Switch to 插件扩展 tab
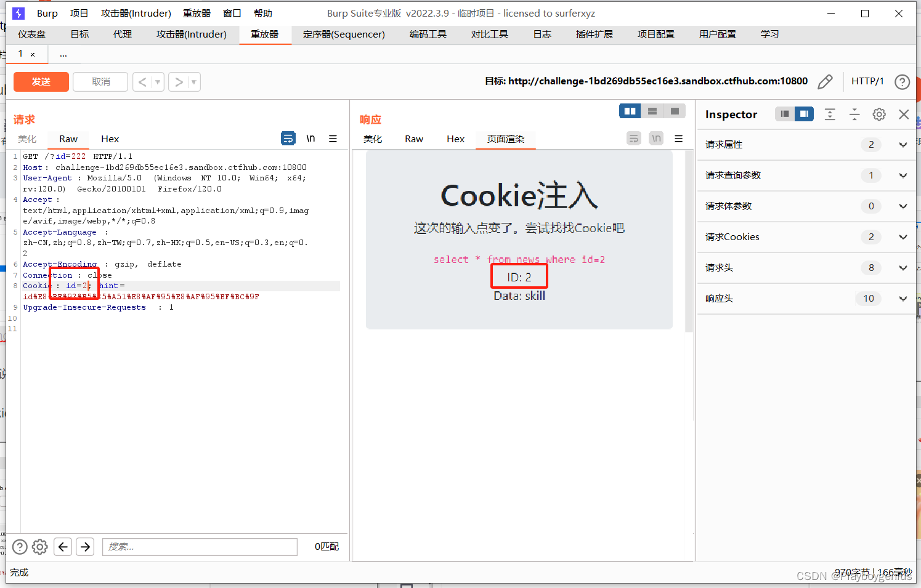This screenshot has width=921, height=588. (x=594, y=34)
